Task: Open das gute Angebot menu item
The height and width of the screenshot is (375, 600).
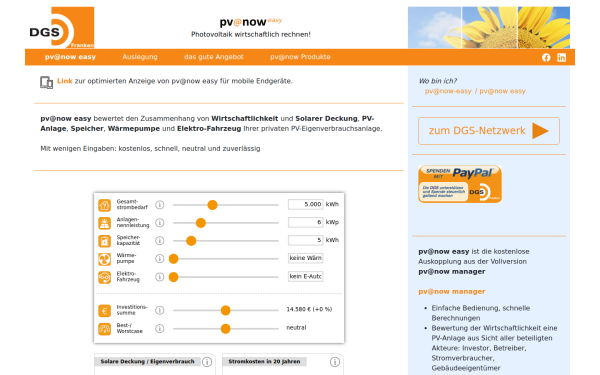Action: pyautogui.click(x=214, y=57)
